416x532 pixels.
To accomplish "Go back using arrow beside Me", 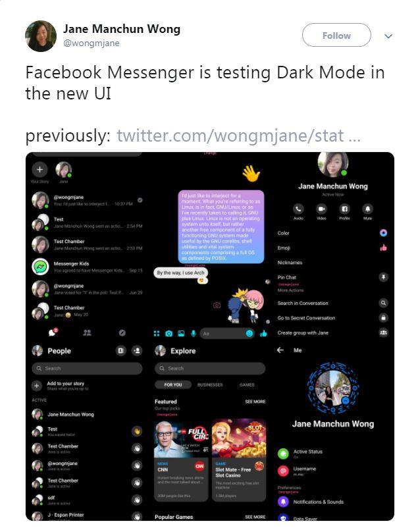I will click(x=280, y=350).
